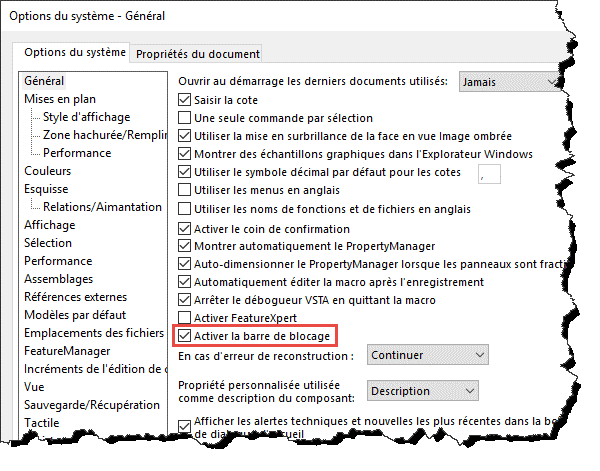Switch to Propriétés du document tab
Image resolution: width=600 pixels, height=471 pixels.
point(198,54)
